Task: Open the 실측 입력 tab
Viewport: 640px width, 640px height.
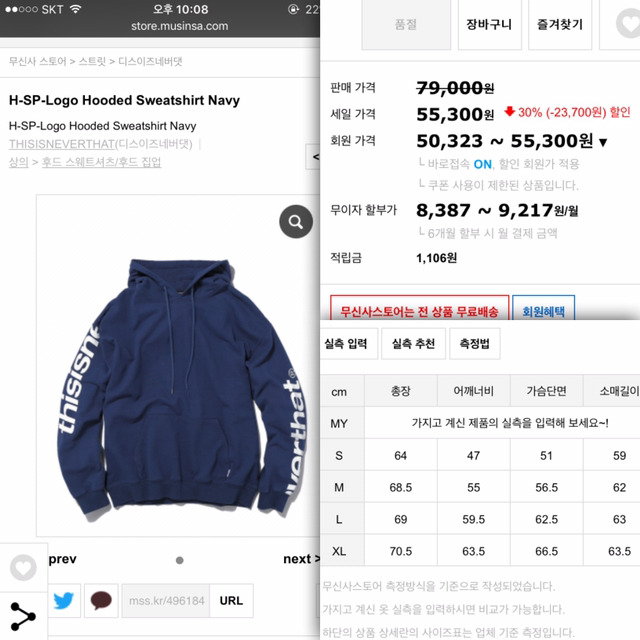Action: 347,344
